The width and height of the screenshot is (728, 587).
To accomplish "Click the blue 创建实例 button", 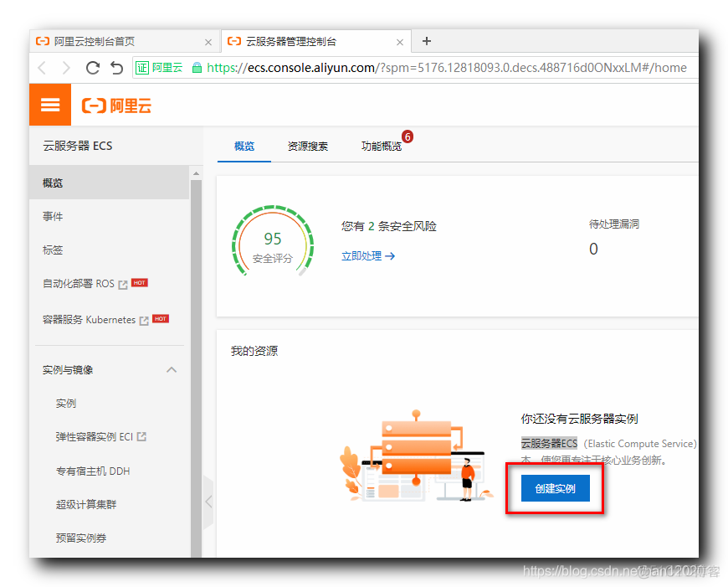I will pyautogui.click(x=556, y=488).
